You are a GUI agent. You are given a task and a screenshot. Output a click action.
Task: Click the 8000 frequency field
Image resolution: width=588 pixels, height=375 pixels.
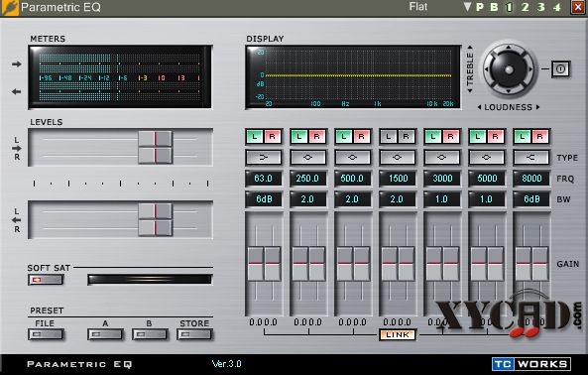[531, 179]
